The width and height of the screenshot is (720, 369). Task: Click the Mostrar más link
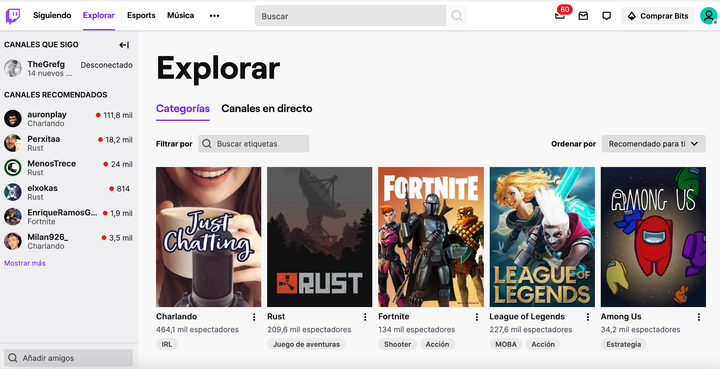click(x=25, y=263)
